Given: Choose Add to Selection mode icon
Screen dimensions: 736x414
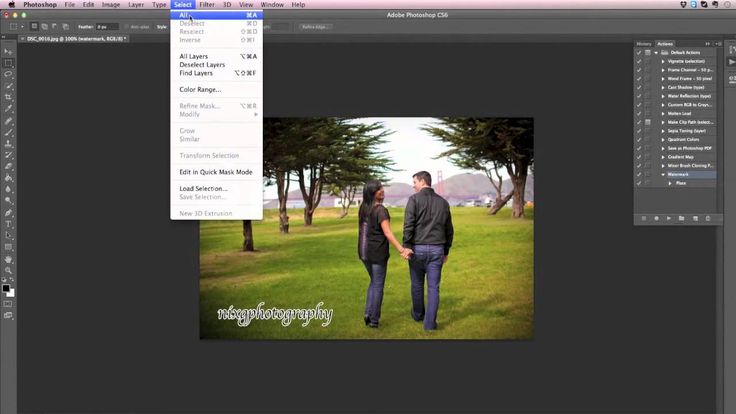Looking at the screenshot, I should pyautogui.click(x=45, y=27).
